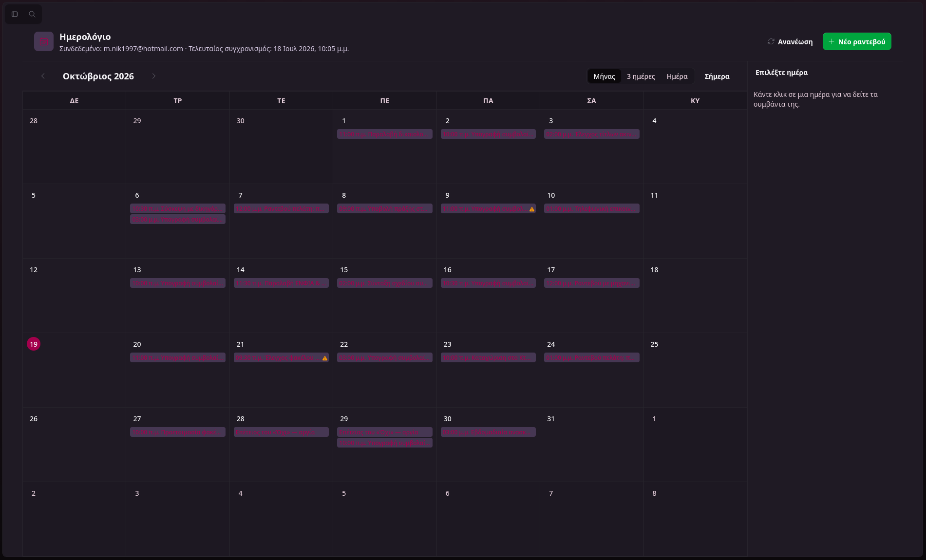This screenshot has height=560, width=926.
Task: Open the 11:00 π.μ. Παραλαβή δικαιολο... event on October 1
Action: click(x=385, y=134)
